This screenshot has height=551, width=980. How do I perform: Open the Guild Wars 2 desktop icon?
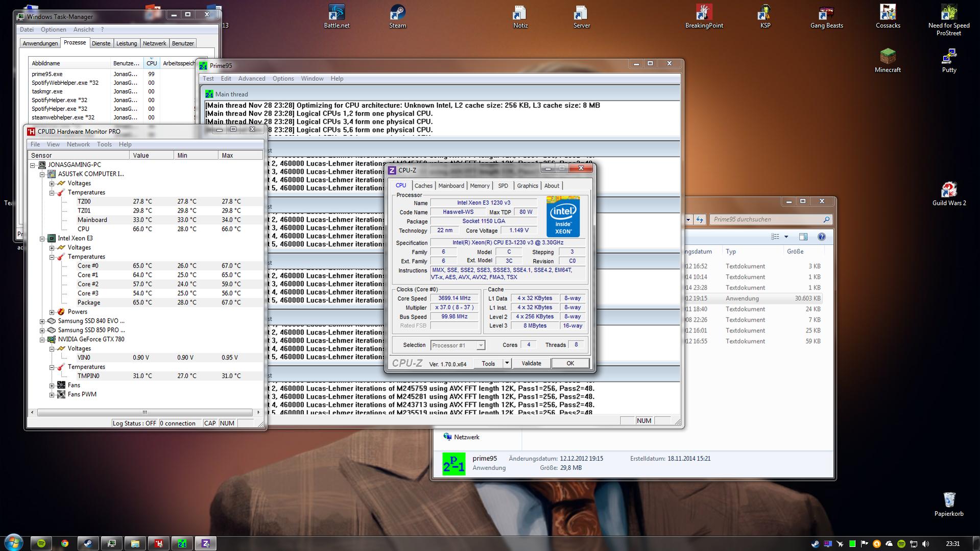(949, 190)
